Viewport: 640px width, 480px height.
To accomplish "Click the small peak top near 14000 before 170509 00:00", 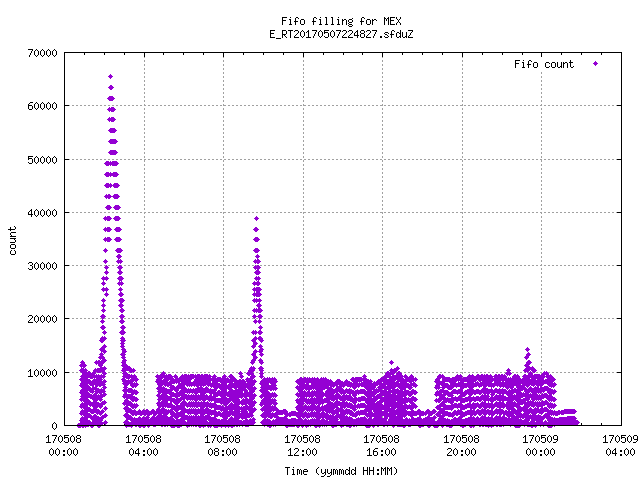I will click(x=527, y=350).
